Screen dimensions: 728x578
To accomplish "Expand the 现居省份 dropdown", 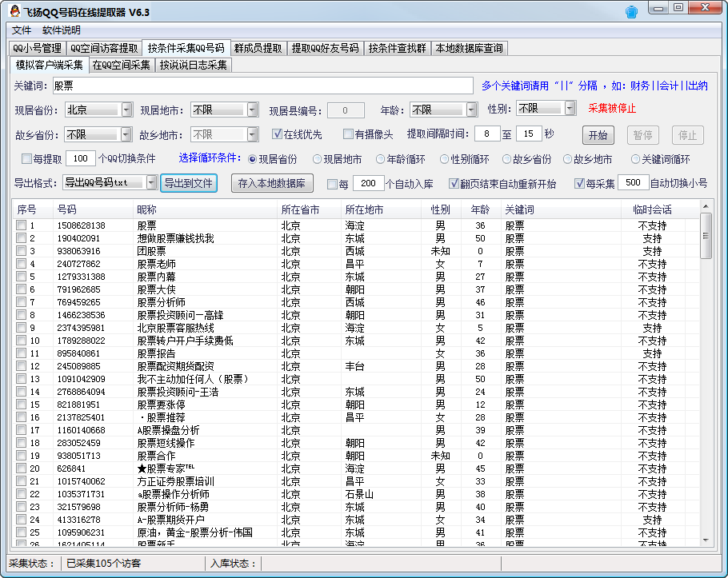I will click(x=127, y=110).
